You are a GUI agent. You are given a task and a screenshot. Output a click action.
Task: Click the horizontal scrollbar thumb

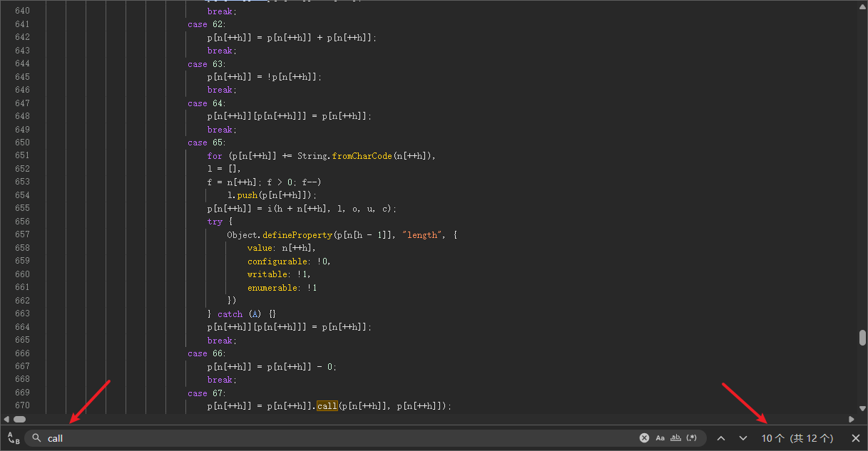point(19,419)
